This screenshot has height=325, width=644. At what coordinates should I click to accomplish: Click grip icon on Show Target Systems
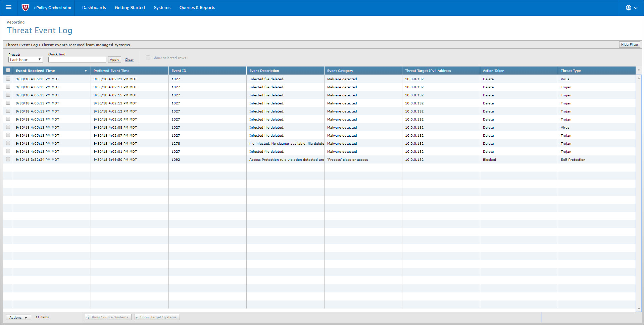(137, 317)
